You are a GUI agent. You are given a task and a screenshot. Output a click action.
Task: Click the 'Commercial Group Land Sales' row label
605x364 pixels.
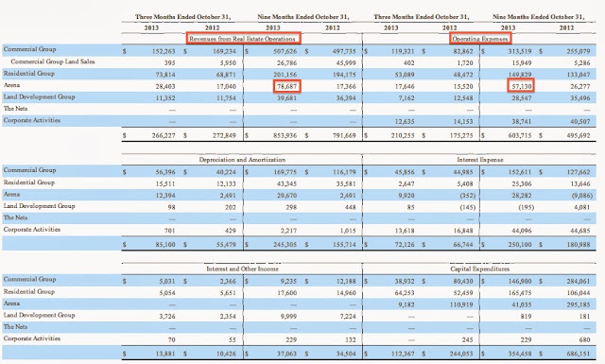53,61
